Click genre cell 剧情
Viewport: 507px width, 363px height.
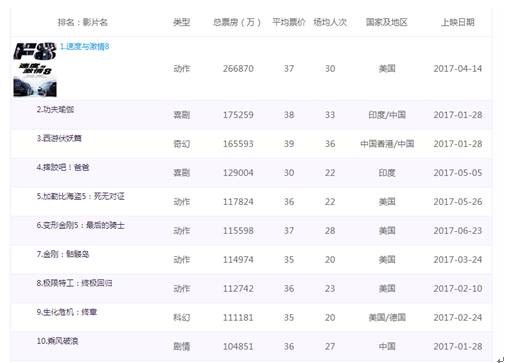click(181, 347)
